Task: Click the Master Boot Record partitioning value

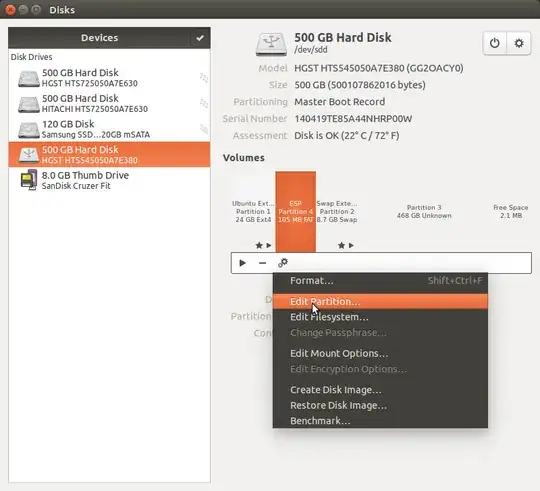Action: point(340,102)
